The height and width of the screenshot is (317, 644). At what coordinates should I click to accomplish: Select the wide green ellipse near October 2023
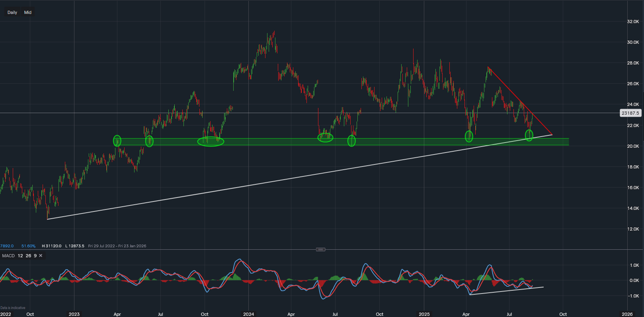[211, 141]
